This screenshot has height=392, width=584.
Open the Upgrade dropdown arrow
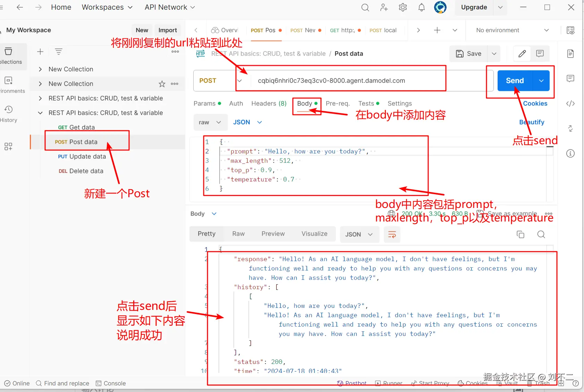(500, 7)
